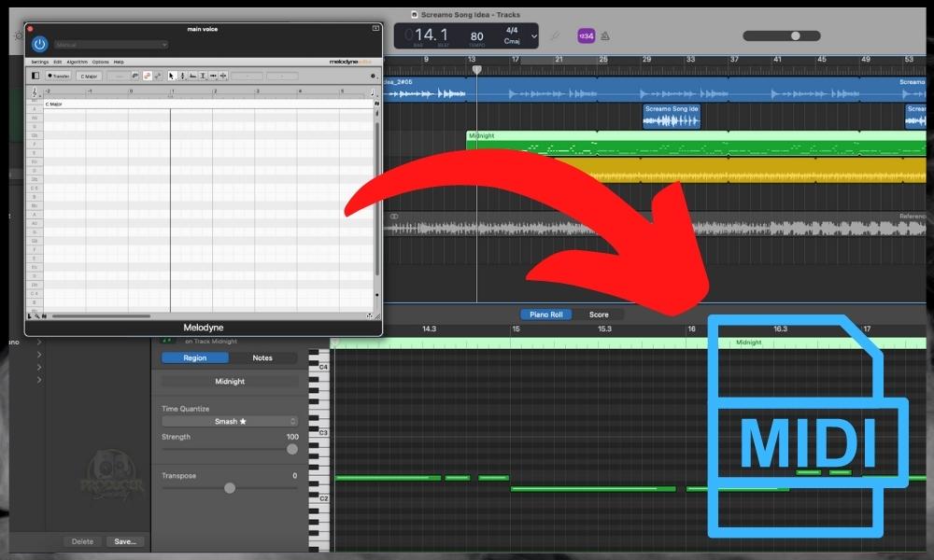
Task: Select the Timing tool in Melodyne
Action: [x=213, y=76]
